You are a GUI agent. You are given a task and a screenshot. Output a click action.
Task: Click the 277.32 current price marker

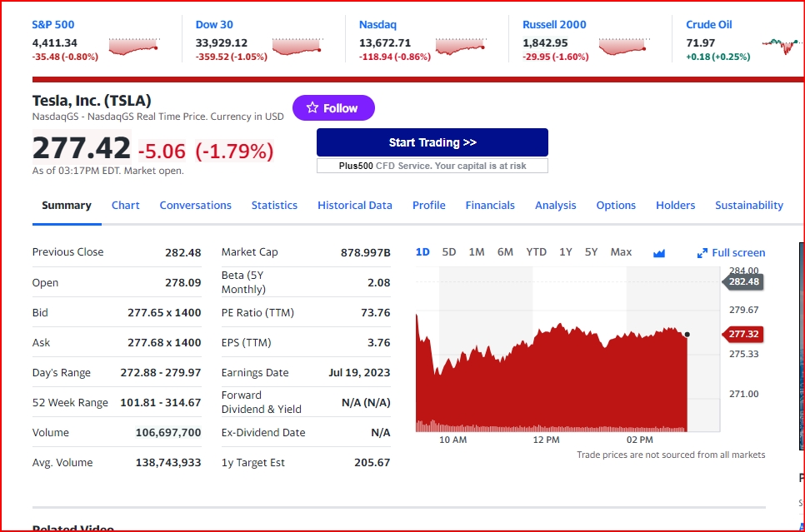tap(743, 335)
